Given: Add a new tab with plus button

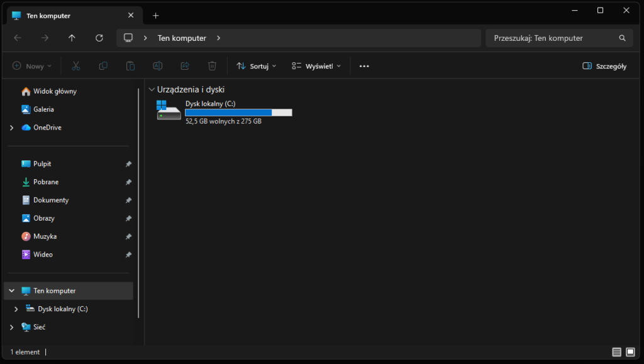Looking at the screenshot, I should pyautogui.click(x=156, y=15).
